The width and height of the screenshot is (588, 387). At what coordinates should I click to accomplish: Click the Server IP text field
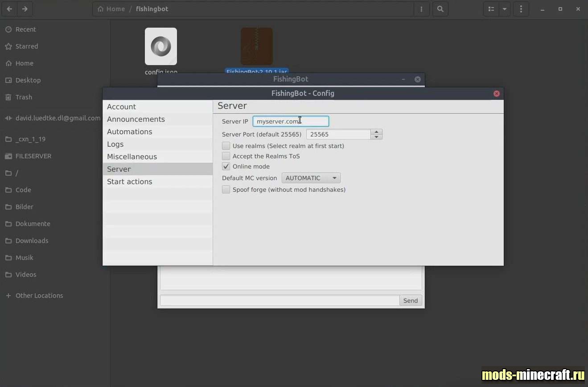(290, 121)
